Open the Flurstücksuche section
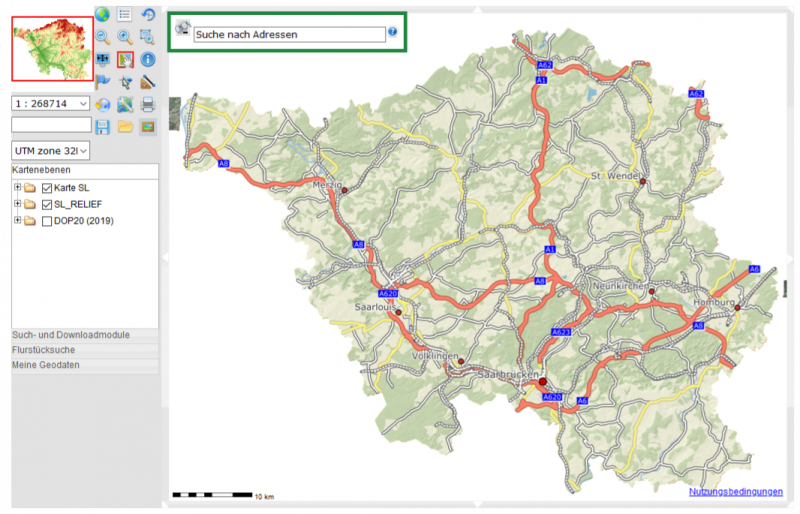This screenshot has height=514, width=800. [85, 350]
